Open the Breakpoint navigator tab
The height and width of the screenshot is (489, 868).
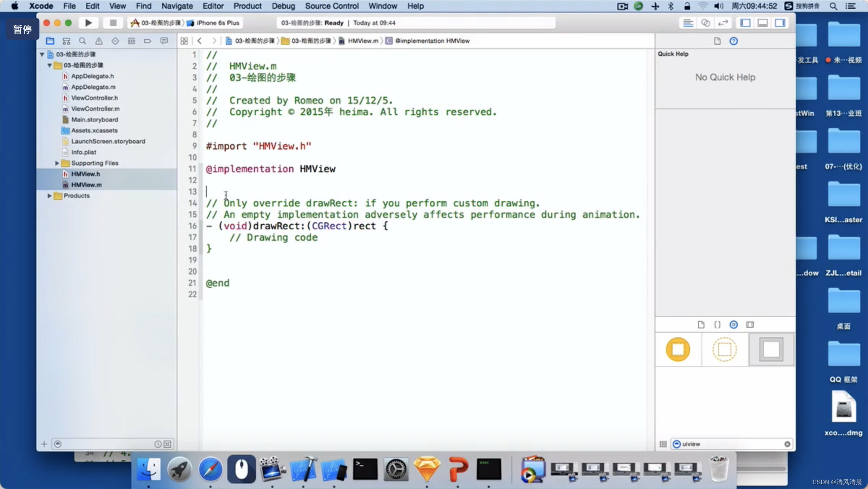point(148,41)
